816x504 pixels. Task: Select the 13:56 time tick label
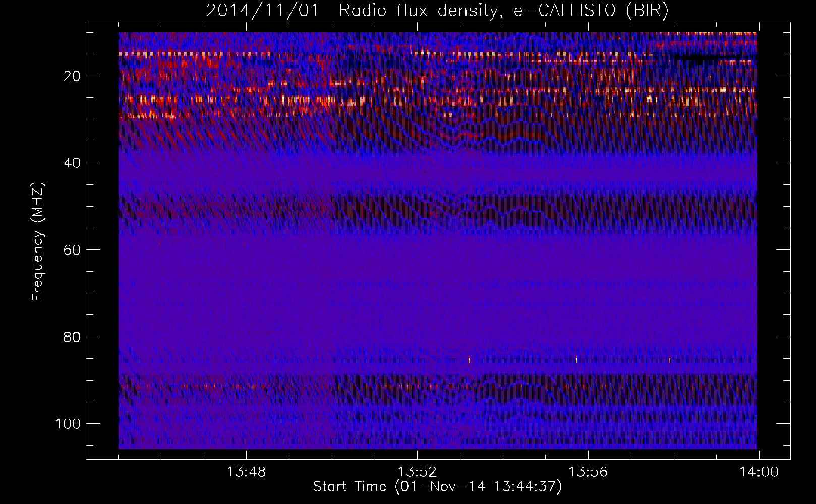click(x=588, y=472)
